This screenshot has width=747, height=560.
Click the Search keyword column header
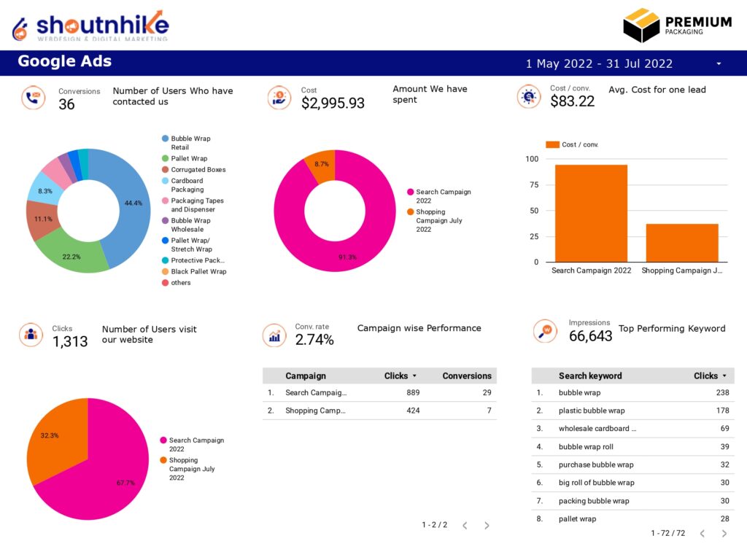(590, 376)
